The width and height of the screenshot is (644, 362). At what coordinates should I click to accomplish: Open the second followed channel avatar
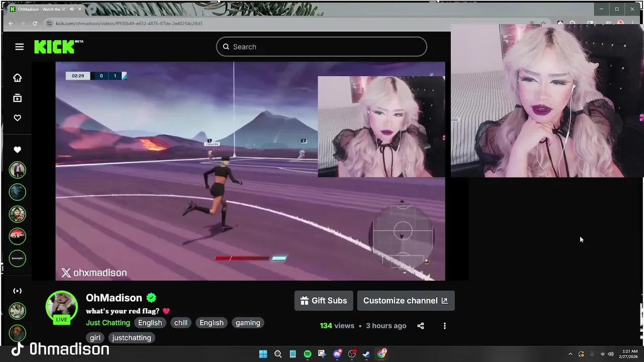[18, 192]
